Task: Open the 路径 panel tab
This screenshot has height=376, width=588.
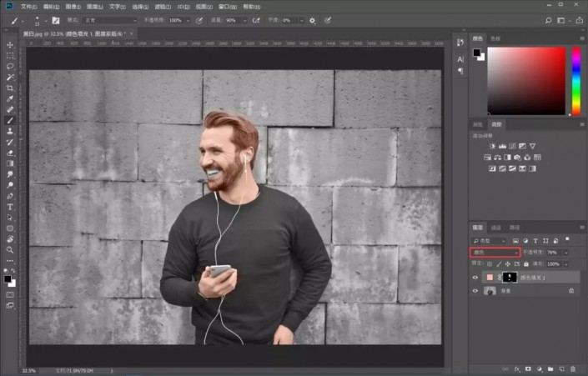Action: [515, 227]
